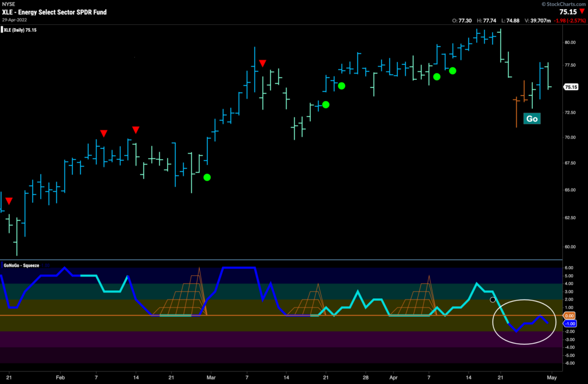Image resolution: width=588 pixels, height=384 pixels.
Task: Click the 65.00 price axis label
Action: pyautogui.click(x=570, y=190)
